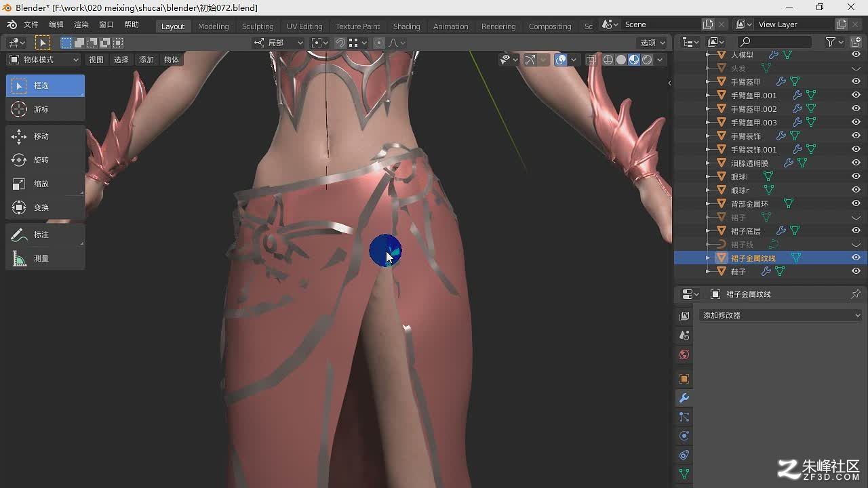
Task: Click the new scene copy icon
Action: [708, 24]
